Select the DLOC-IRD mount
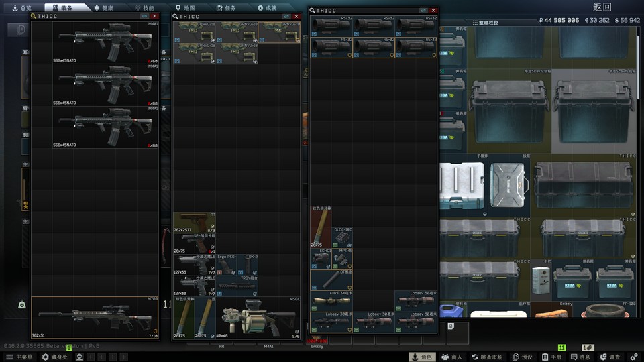 tap(342, 237)
